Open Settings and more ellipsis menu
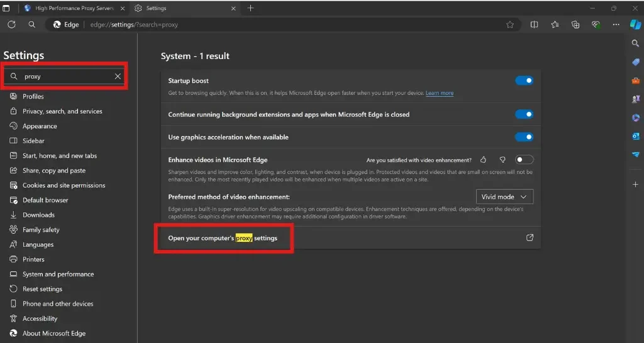This screenshot has height=343, width=644. tap(616, 24)
